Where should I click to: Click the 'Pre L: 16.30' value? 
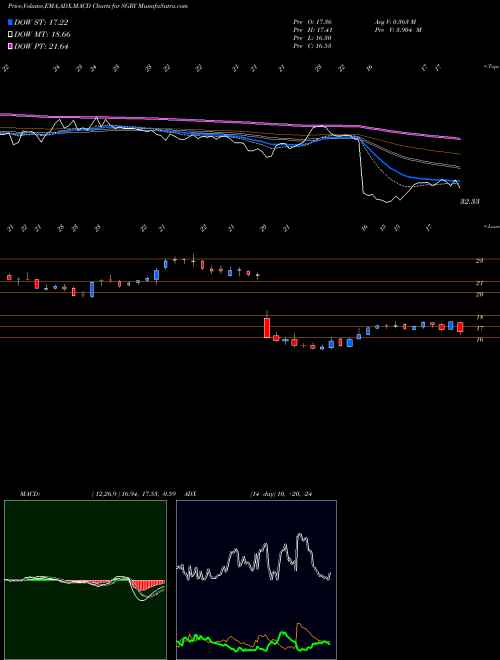point(313,38)
